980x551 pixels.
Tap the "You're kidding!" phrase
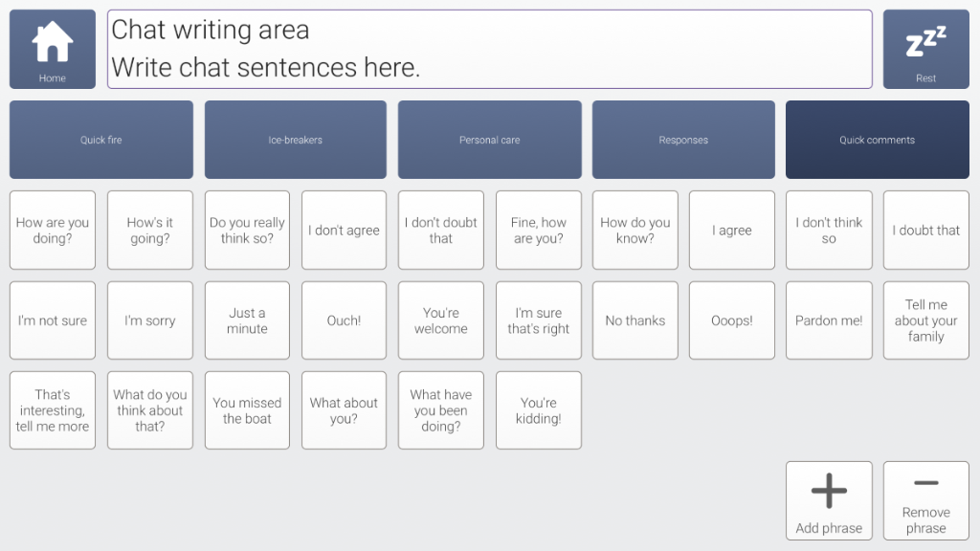click(538, 410)
